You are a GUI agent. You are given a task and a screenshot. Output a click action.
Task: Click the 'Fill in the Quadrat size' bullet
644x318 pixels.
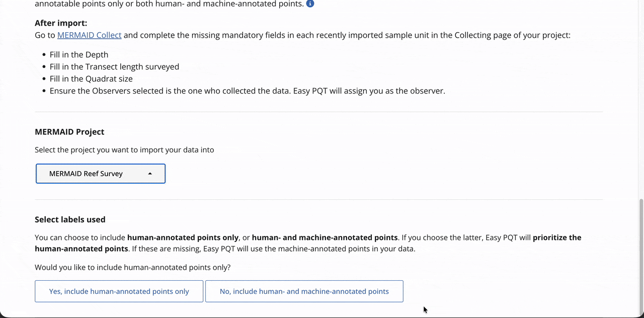coord(91,78)
